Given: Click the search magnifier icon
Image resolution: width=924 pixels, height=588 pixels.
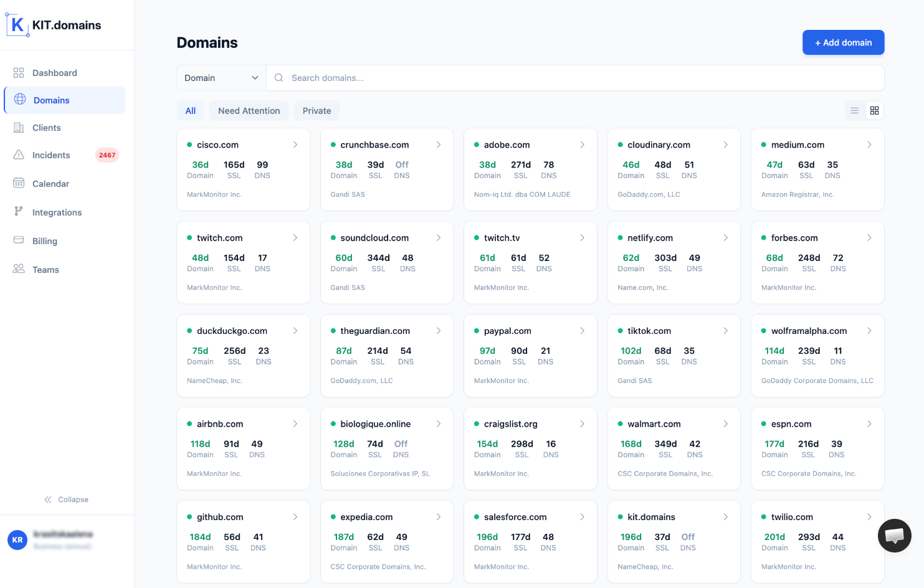Looking at the screenshot, I should pyautogui.click(x=278, y=77).
